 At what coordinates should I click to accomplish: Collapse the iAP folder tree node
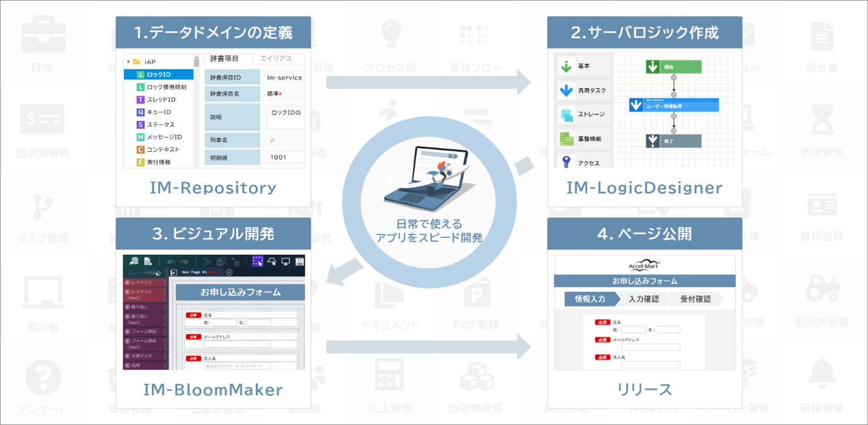129,61
